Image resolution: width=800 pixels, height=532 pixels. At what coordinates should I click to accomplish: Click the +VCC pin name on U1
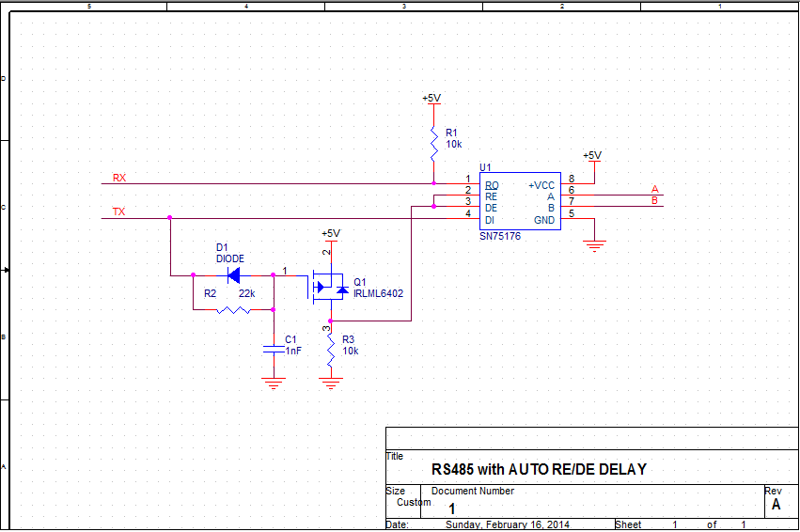coord(541,186)
